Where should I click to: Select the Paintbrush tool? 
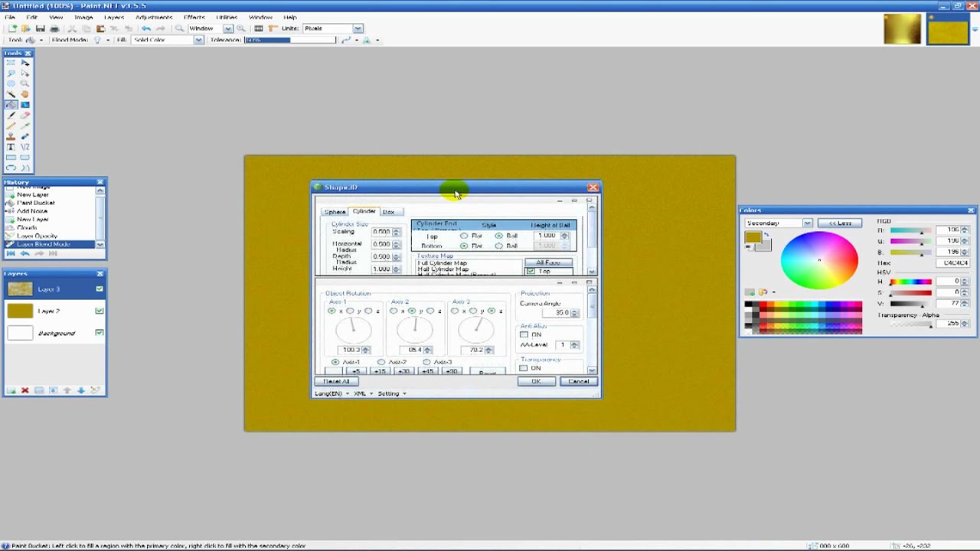coord(11,116)
